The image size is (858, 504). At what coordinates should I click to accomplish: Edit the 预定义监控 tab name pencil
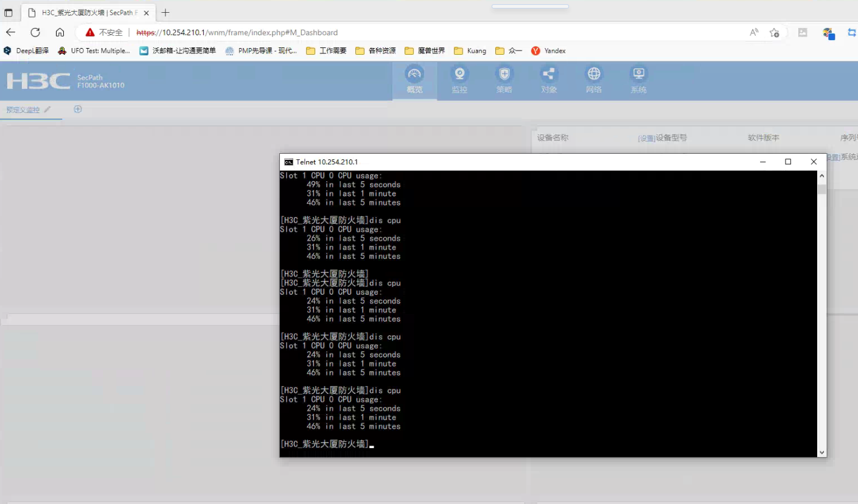(x=47, y=109)
